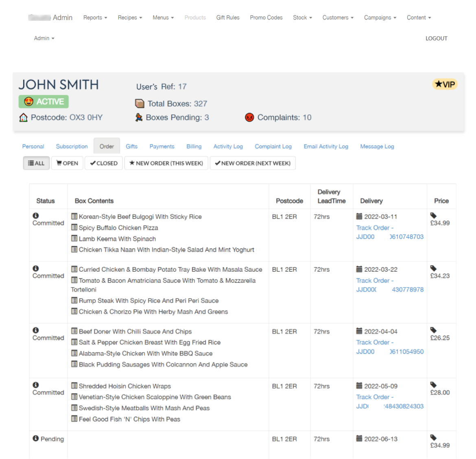Click the recipe icon for Spicy Buffalo Chicken Pizza

74,227
